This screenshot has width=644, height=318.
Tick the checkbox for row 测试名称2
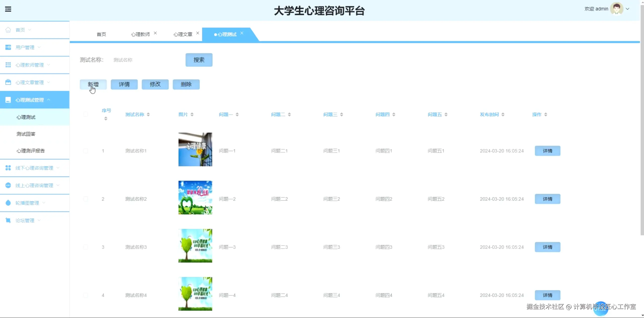click(x=86, y=199)
